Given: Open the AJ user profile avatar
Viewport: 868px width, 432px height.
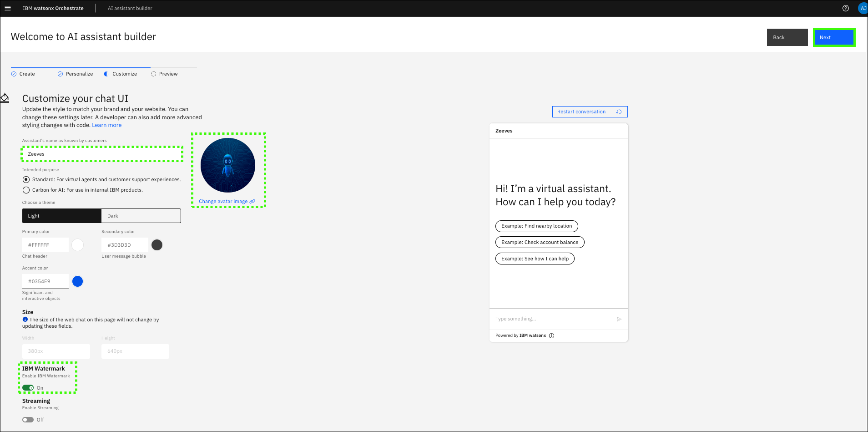Looking at the screenshot, I should click(863, 8).
